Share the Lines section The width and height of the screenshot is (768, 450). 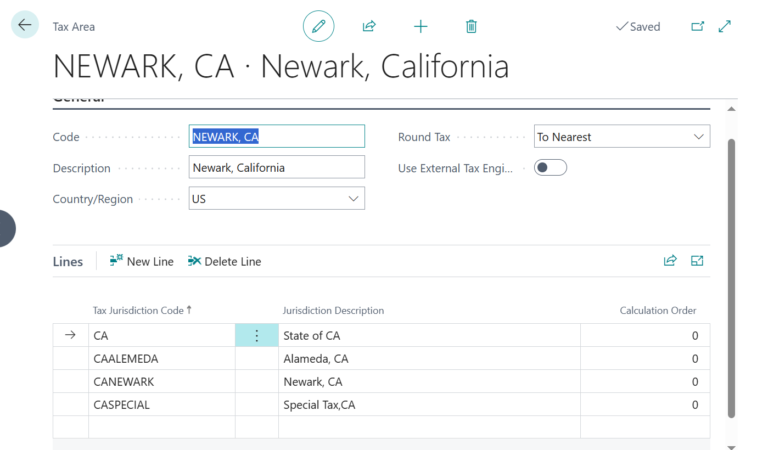pyautogui.click(x=670, y=261)
